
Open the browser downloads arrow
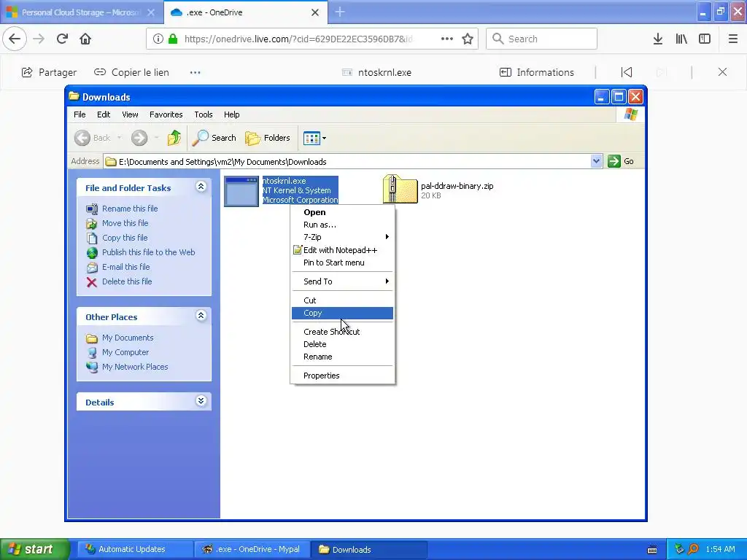(658, 39)
